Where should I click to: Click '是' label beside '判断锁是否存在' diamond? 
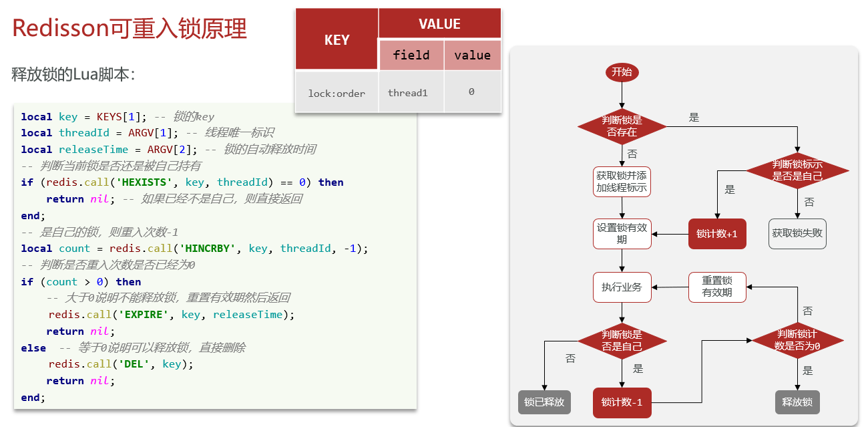click(694, 118)
